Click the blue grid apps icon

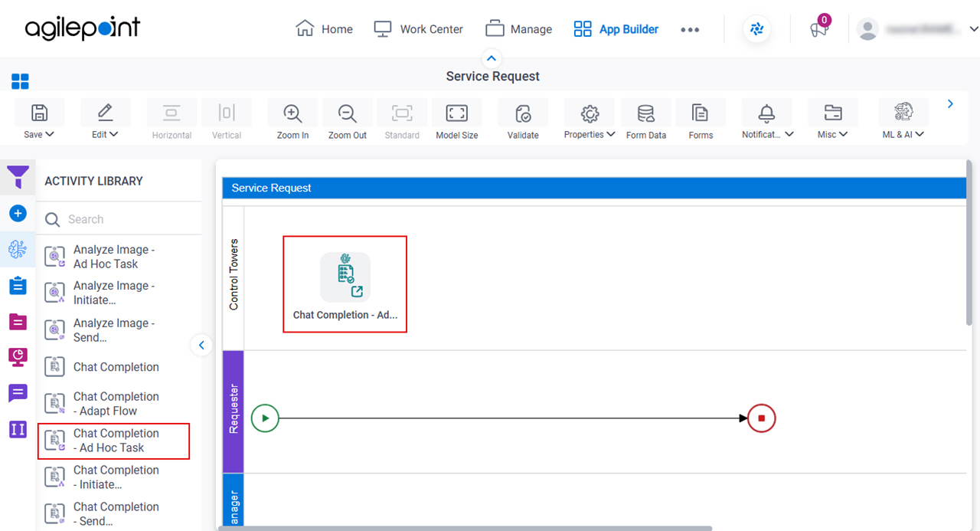[20, 81]
